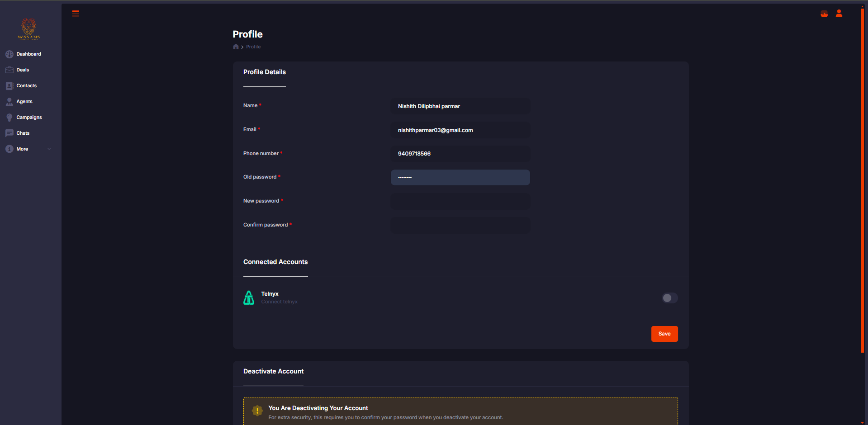Click the Dashboard sidebar icon
Viewport: 868px width, 425px height.
9,54
